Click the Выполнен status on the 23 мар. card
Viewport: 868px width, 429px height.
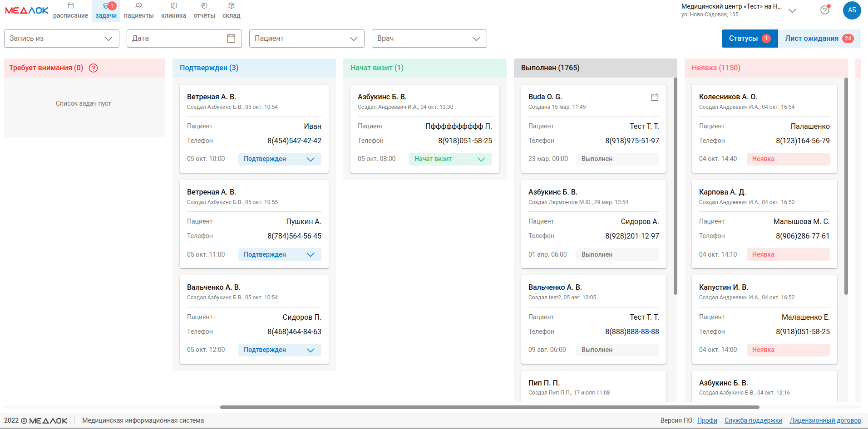coord(617,159)
